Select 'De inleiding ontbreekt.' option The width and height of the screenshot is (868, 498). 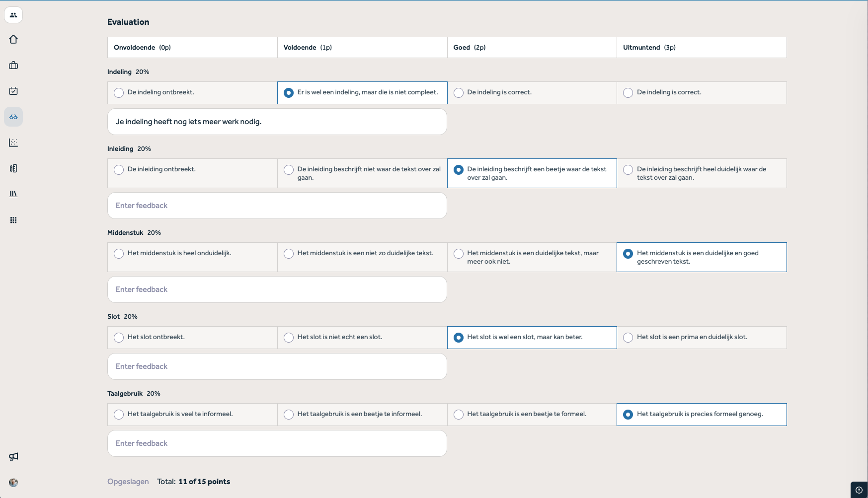click(x=192, y=173)
